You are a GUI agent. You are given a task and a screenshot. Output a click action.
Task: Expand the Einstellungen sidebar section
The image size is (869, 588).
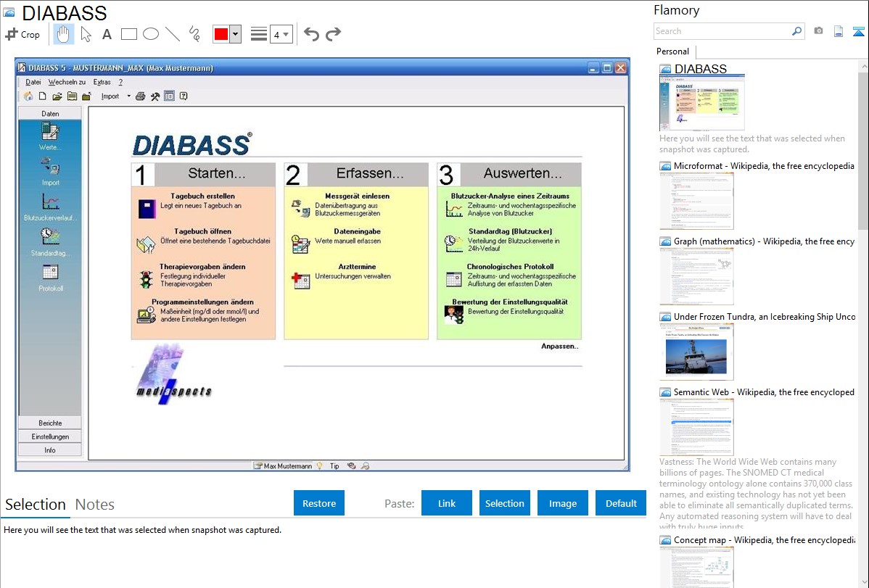[50, 436]
